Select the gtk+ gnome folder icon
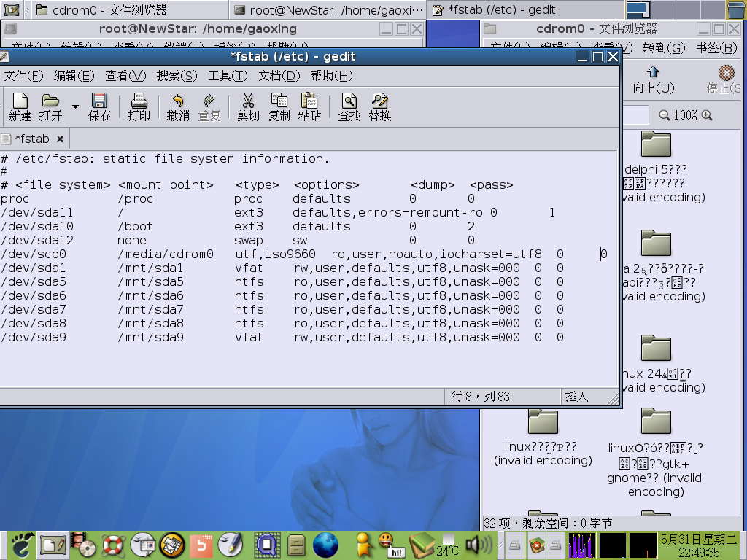Viewport: 747px width, 560px height. coord(656,421)
